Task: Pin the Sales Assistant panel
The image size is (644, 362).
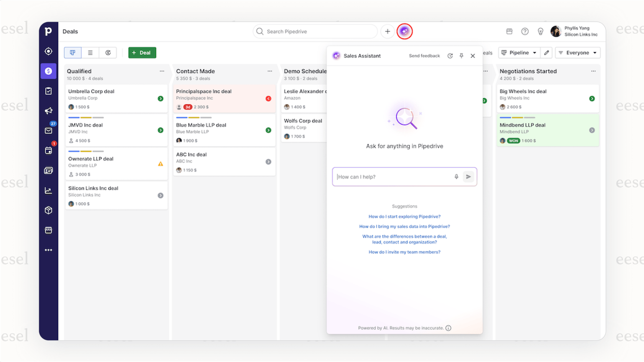Action: [461, 56]
